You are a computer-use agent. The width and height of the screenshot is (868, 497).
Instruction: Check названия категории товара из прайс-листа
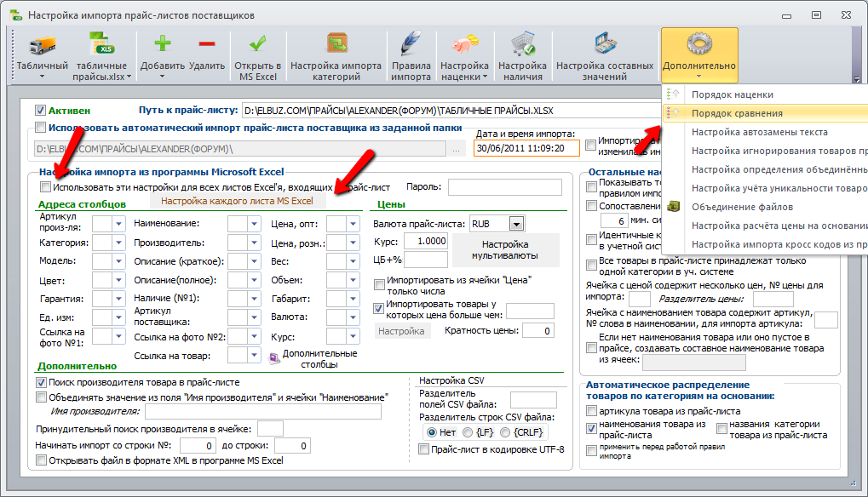721,428
